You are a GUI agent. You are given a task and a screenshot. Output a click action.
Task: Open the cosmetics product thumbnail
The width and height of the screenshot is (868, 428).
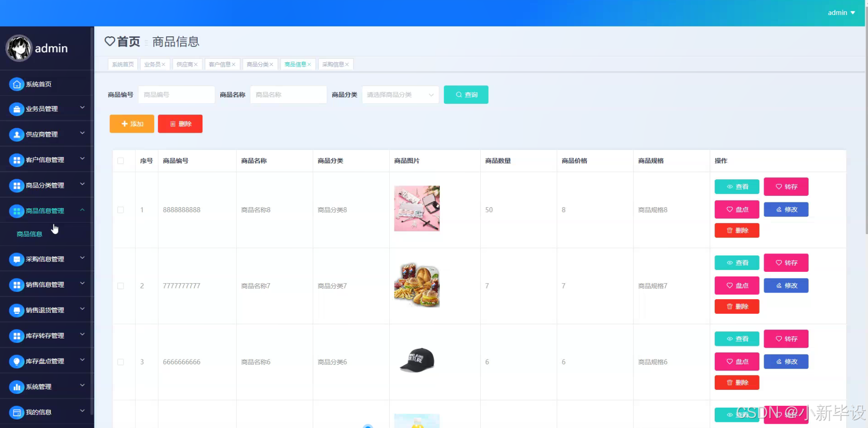(417, 209)
